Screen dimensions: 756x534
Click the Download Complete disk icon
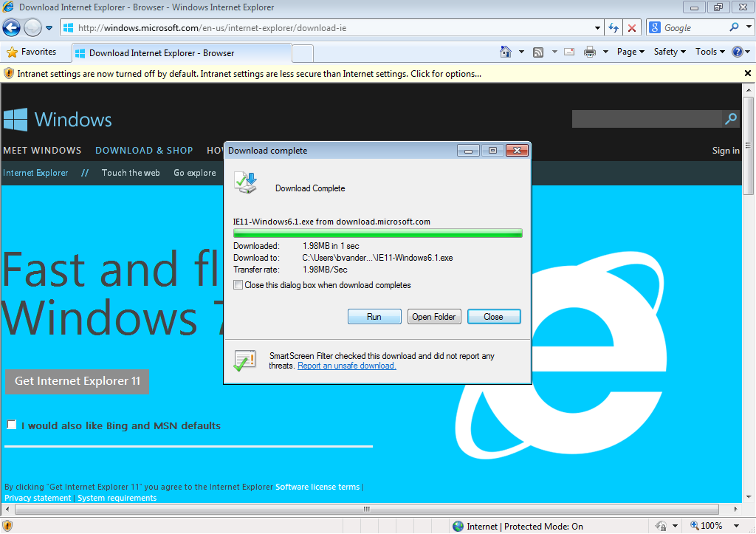tap(246, 182)
